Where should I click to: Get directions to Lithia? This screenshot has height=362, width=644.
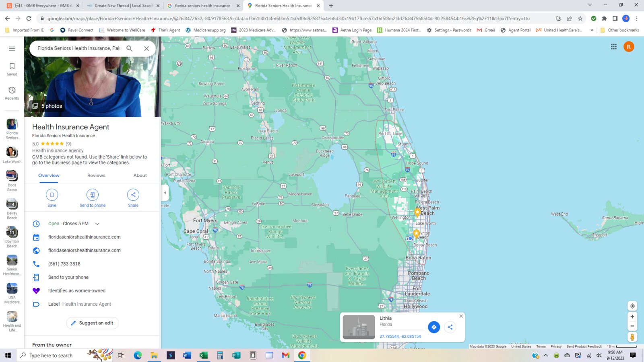434,327
